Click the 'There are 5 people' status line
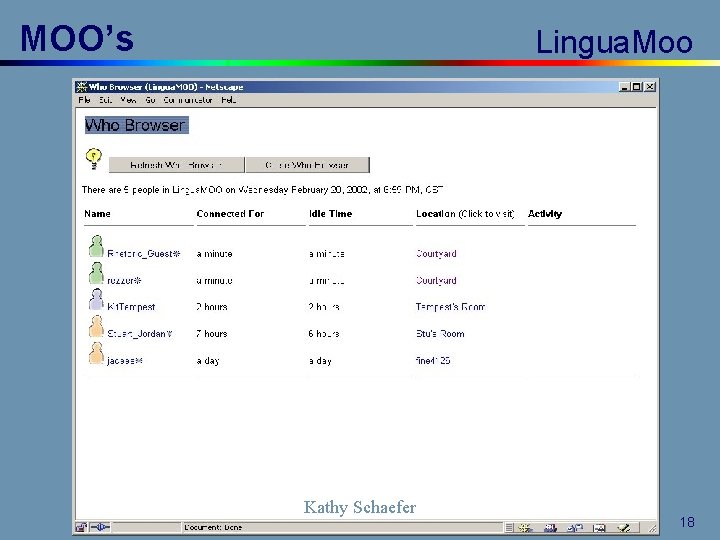Image resolution: width=720 pixels, height=540 pixels. [263, 190]
